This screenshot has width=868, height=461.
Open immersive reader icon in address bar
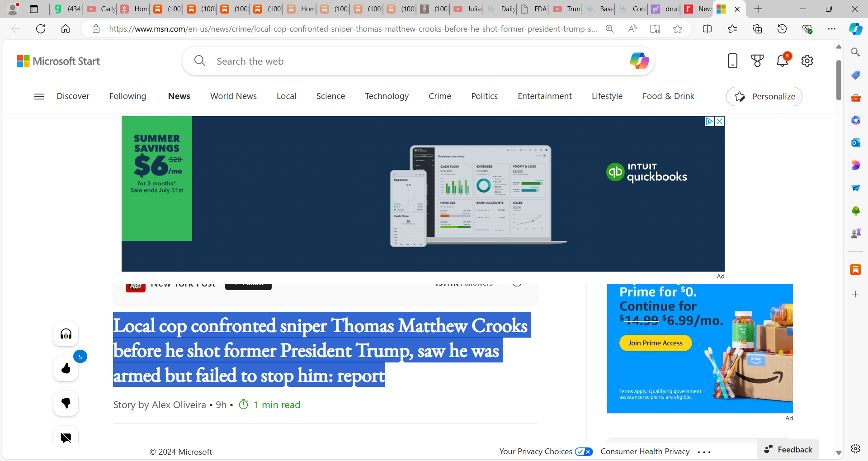pyautogui.click(x=655, y=29)
